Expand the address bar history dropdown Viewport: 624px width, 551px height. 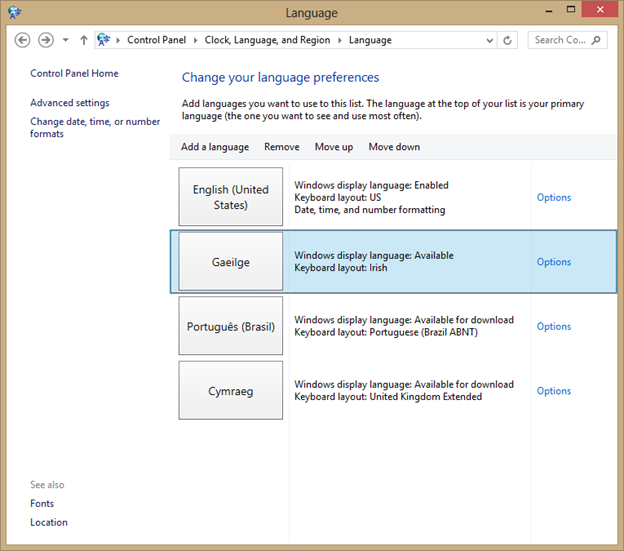point(490,40)
